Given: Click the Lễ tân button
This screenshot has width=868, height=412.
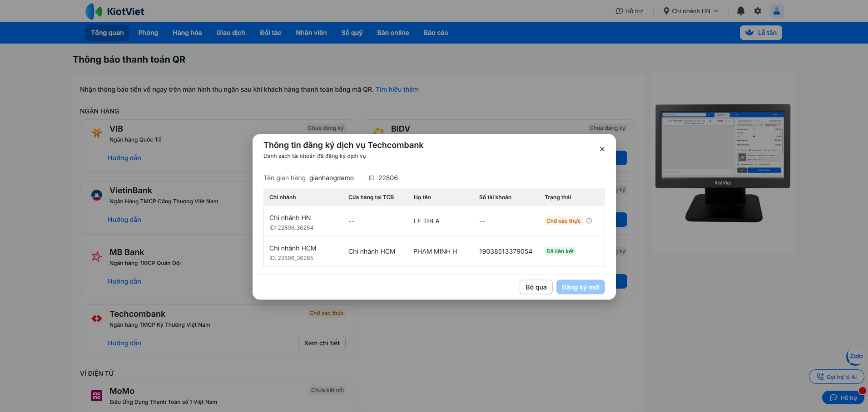Looking at the screenshot, I should click(x=761, y=33).
